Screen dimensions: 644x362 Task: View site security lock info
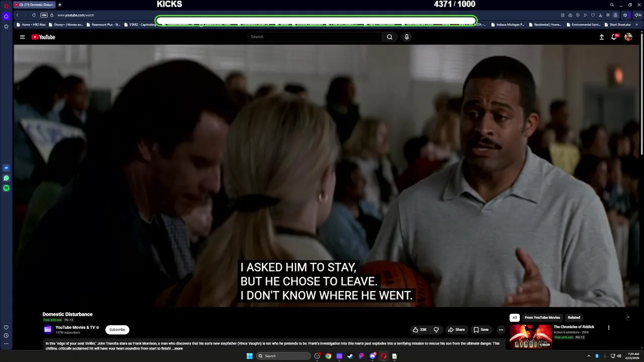coord(51,15)
